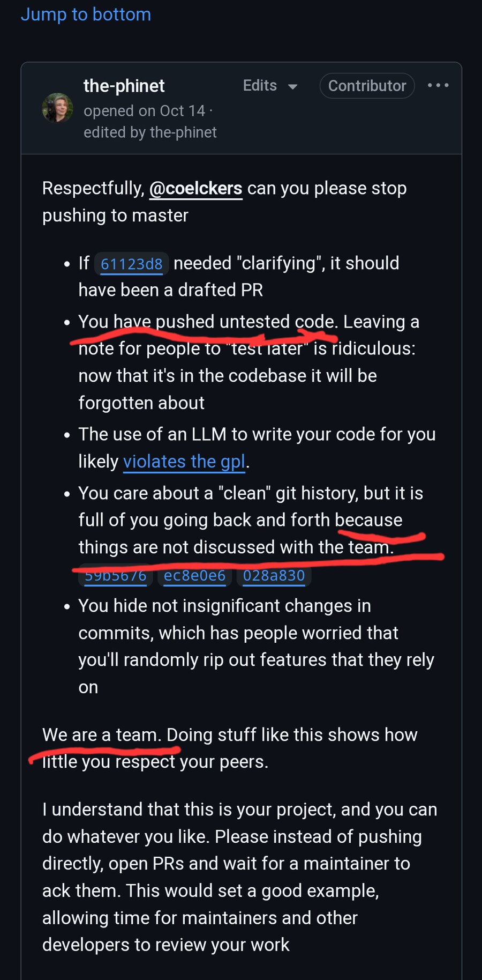Viewport: 482px width, 980px height.
Task: Click edited by the-phinet to view edits
Action: tap(150, 132)
